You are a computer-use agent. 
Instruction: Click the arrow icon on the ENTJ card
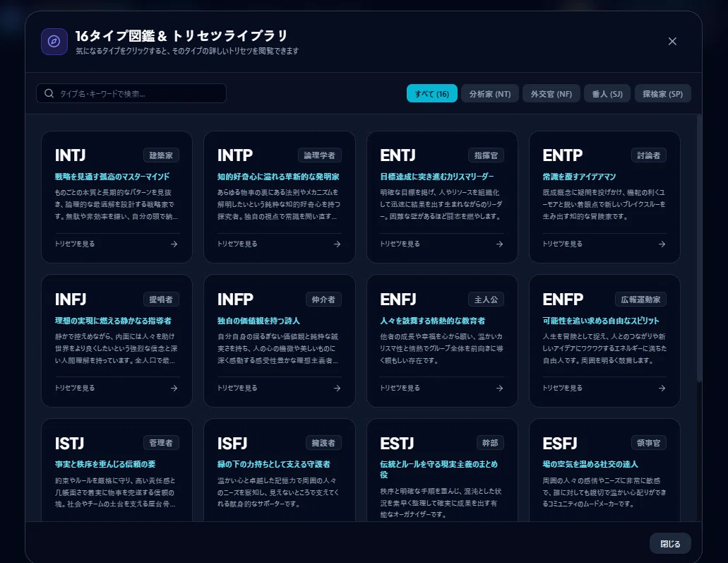[499, 244]
